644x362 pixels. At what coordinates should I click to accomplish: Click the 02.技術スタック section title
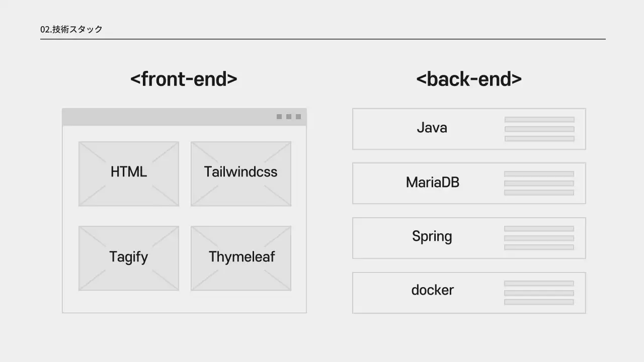click(71, 29)
